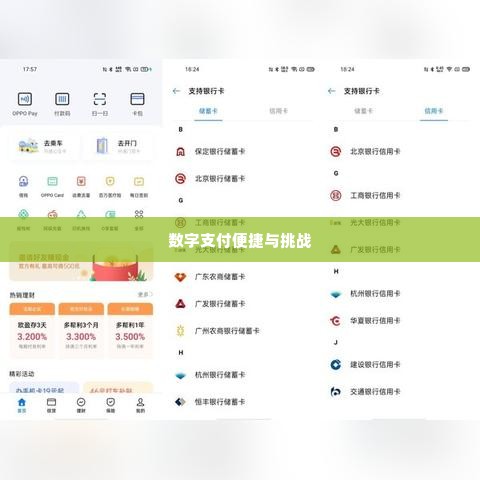Open the red ¥ 话费流量 recharge icon
Viewport: 480px width, 480px height.
[81, 181]
